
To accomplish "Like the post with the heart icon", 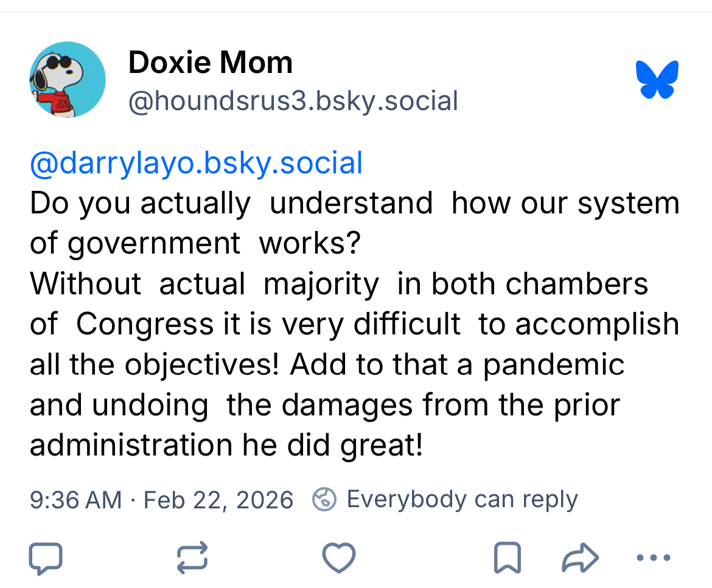I will (x=338, y=558).
